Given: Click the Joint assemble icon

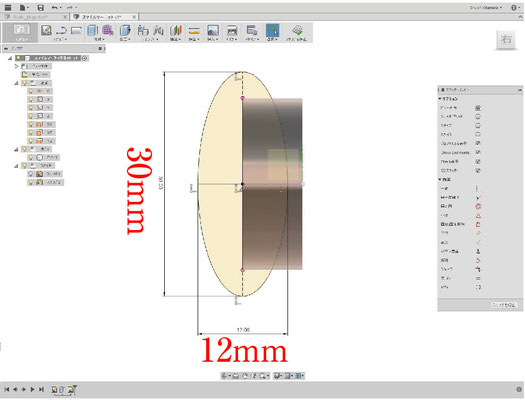Looking at the screenshot, I should coord(158,30).
